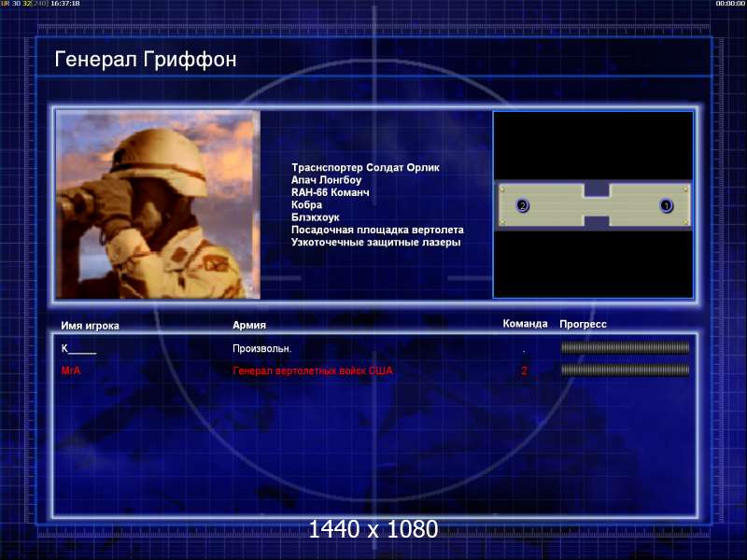Click the clock '16:37:18' in top-left corner
This screenshot has height=560, width=747.
pos(64,4)
